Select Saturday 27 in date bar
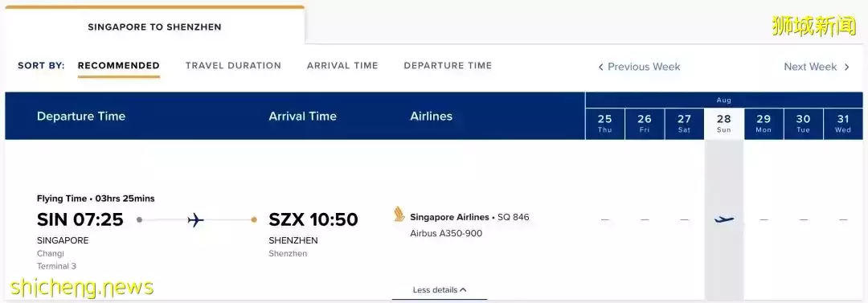 tap(684, 124)
